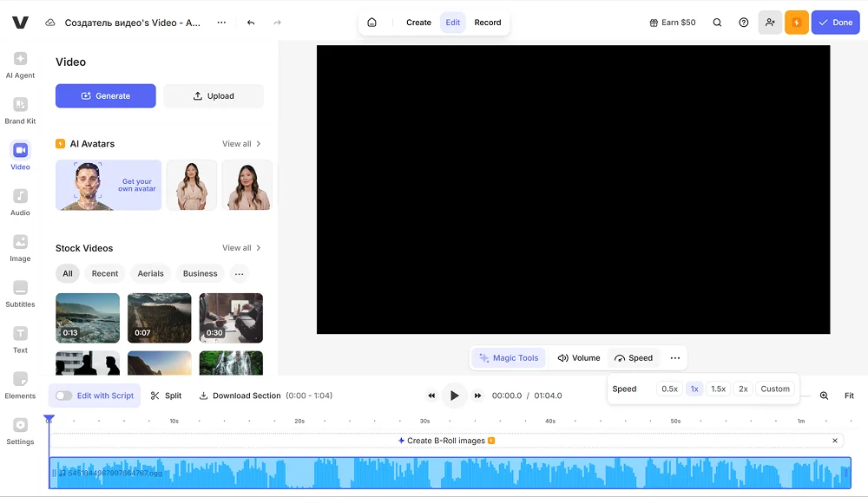Screen dimensions: 868x497
Task: Open more stock video category filters
Action: [x=240, y=274]
